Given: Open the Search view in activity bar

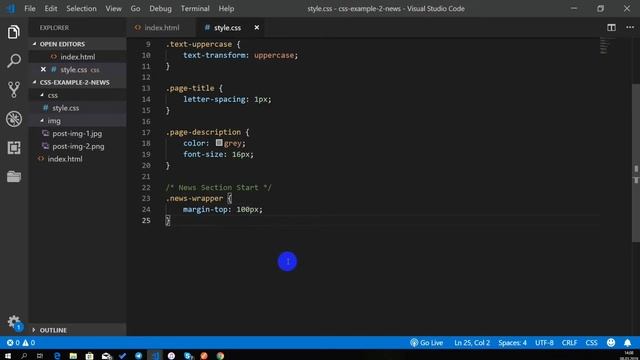Looking at the screenshot, I should click(x=13, y=61).
